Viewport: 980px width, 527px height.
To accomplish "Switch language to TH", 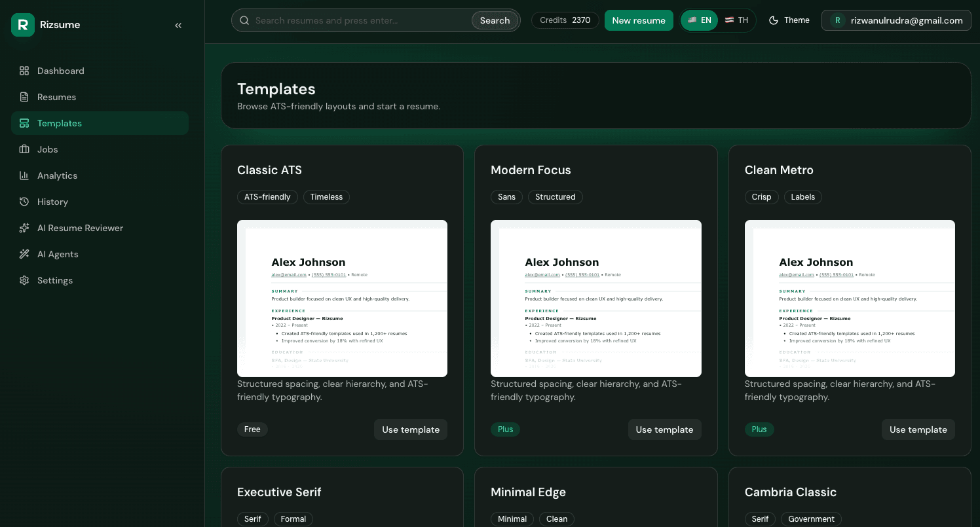I will [x=737, y=20].
